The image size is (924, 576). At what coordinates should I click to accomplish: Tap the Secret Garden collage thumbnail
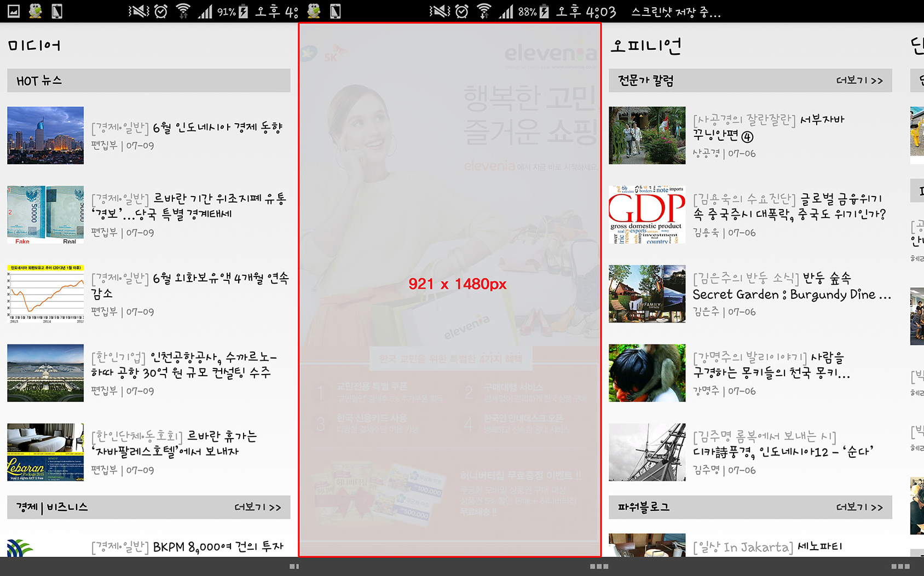(647, 294)
